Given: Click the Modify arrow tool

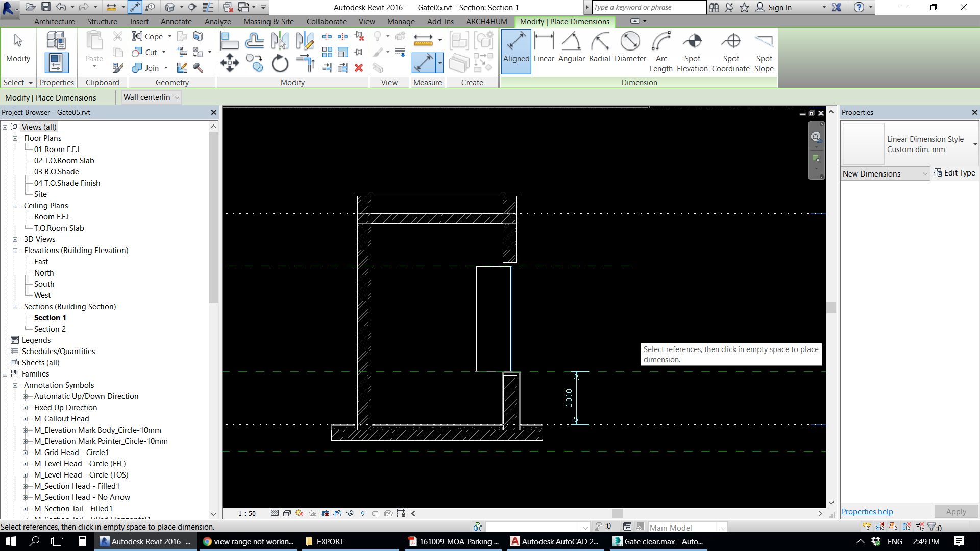Looking at the screenshot, I should click(x=18, y=49).
